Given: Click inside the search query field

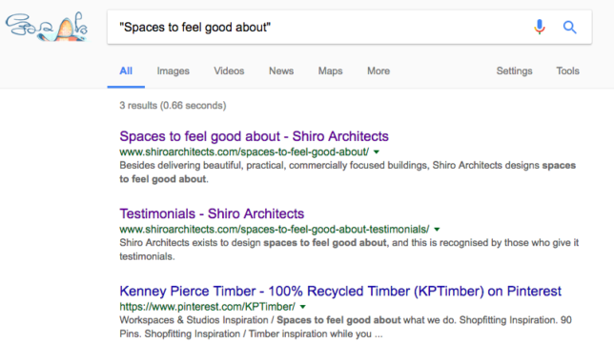Looking at the screenshot, I should pyautogui.click(x=321, y=27).
